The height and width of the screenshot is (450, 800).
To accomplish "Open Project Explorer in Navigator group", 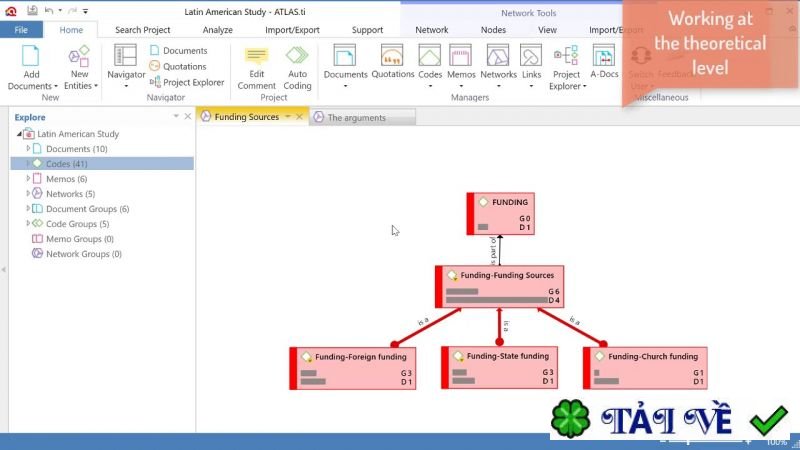I will [187, 82].
